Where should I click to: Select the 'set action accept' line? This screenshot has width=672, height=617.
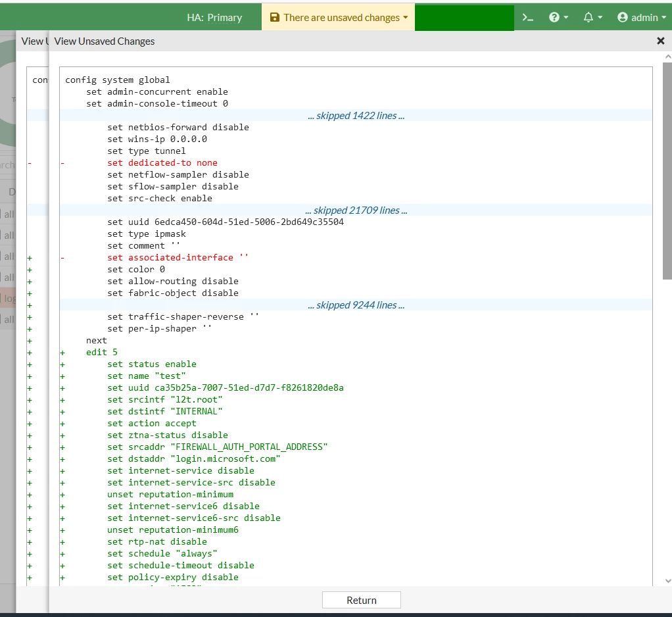(x=152, y=423)
